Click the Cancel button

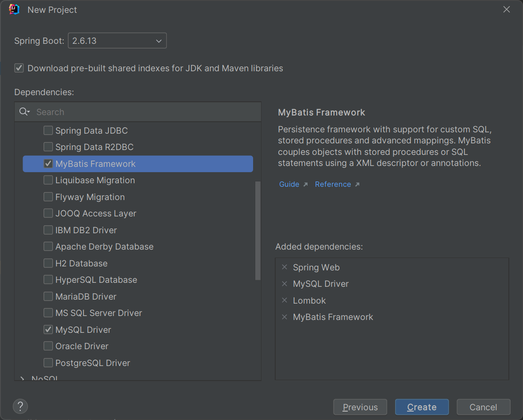[x=483, y=407]
